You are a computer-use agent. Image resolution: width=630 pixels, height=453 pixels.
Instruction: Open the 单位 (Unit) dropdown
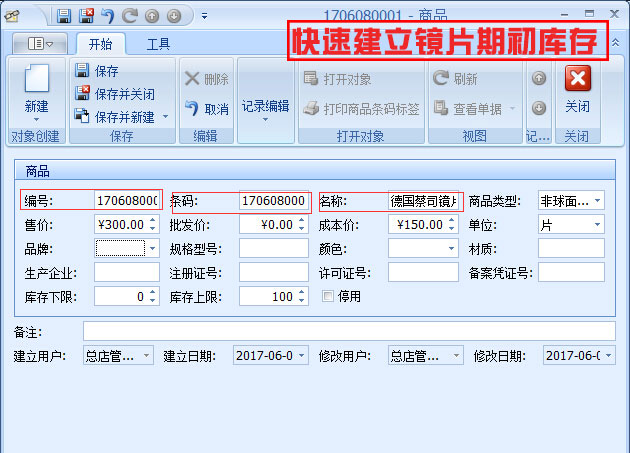597,225
